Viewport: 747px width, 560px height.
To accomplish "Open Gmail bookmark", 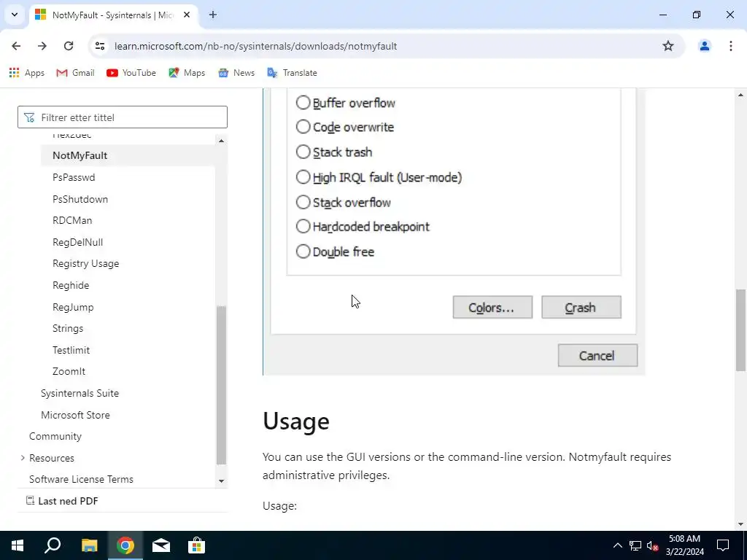I will tap(75, 73).
